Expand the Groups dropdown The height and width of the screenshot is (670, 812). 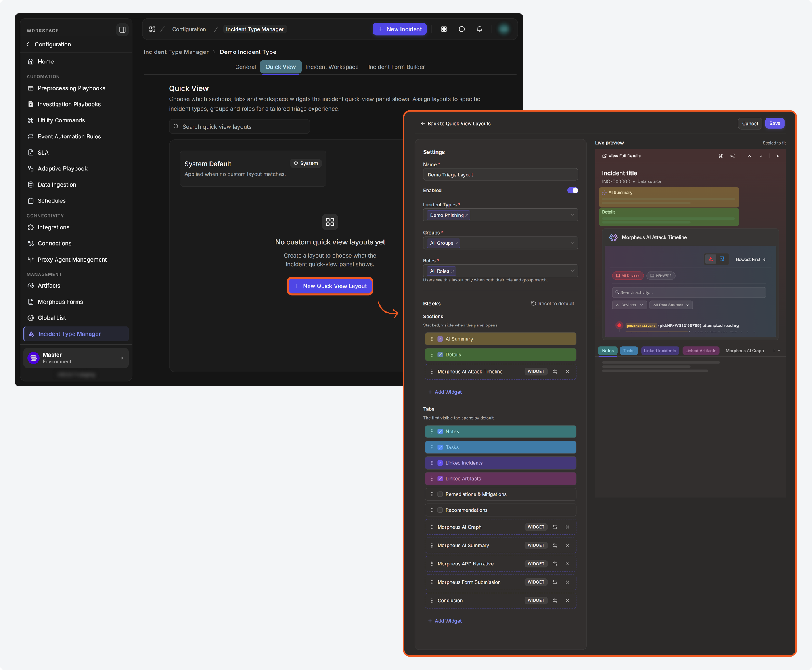pyautogui.click(x=572, y=243)
